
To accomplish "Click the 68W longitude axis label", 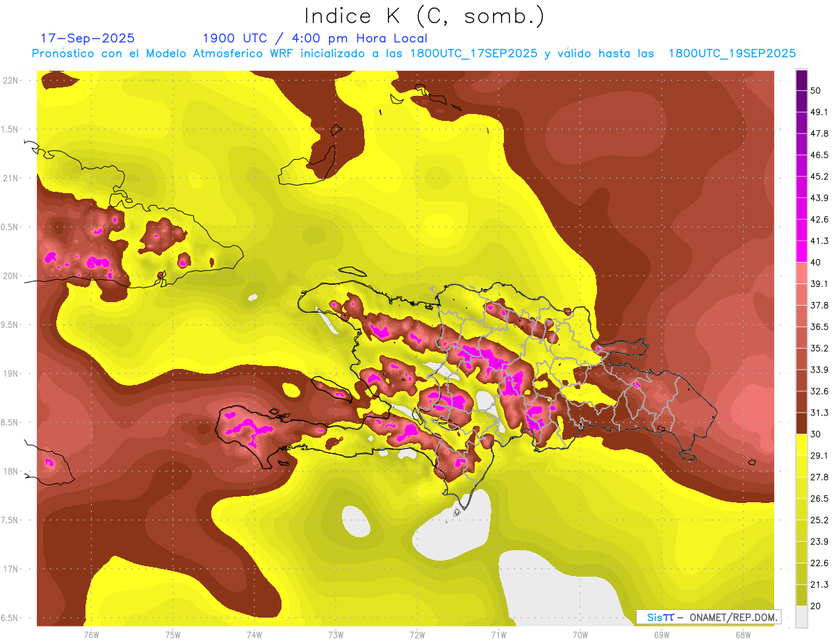I will pyautogui.click(x=743, y=634).
